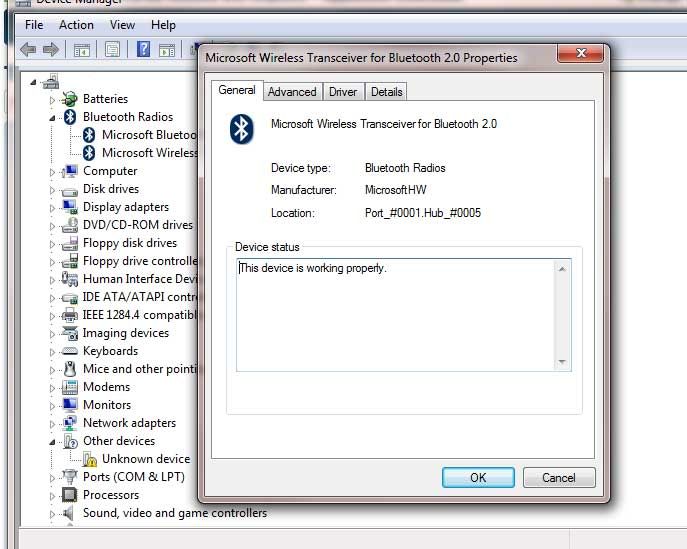The image size is (687, 549).
Task: Select Ports (COM & LPT) row
Action: pos(123,477)
